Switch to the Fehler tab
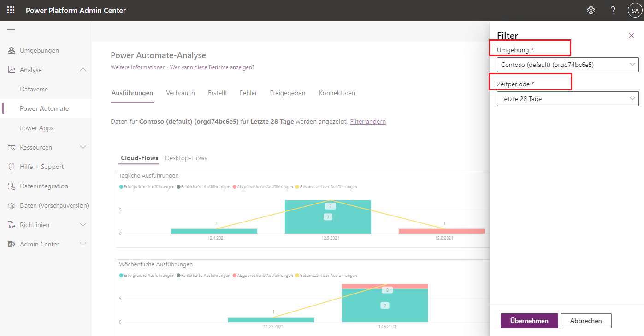The width and height of the screenshot is (644, 336). (x=248, y=93)
